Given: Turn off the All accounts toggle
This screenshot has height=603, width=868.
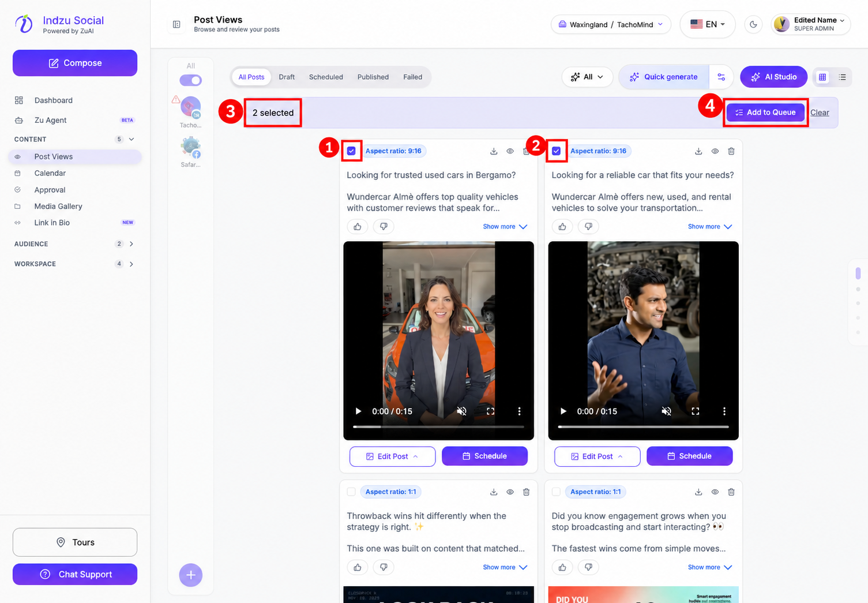Looking at the screenshot, I should (191, 80).
